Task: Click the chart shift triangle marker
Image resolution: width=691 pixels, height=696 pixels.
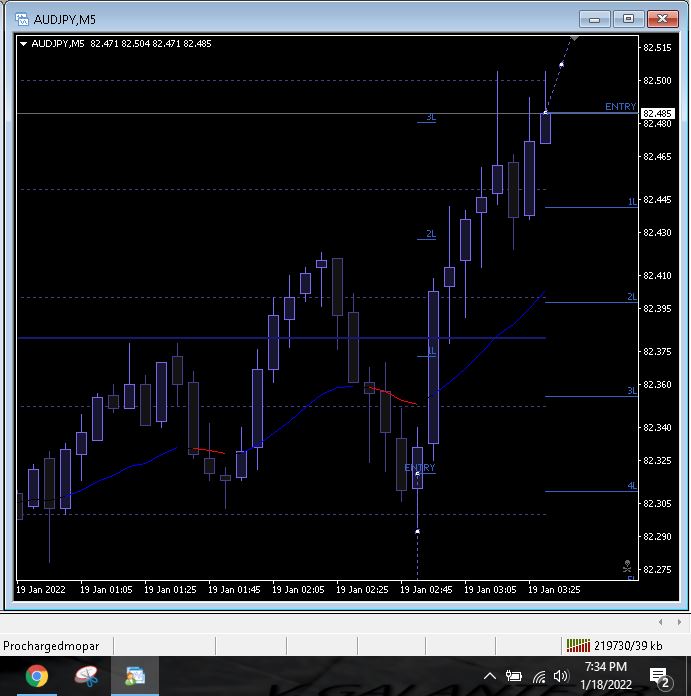Action: click(x=574, y=39)
